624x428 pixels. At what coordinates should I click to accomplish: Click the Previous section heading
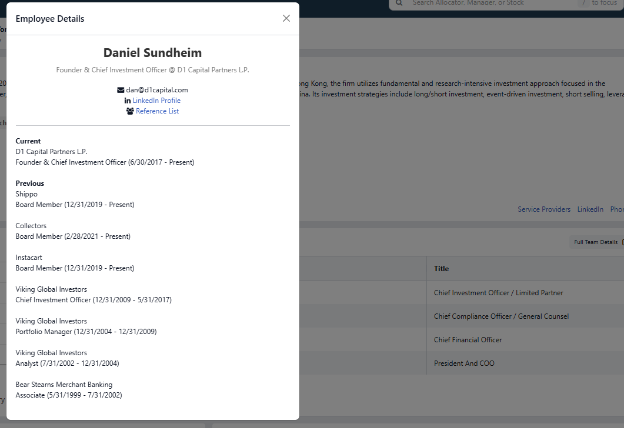pyautogui.click(x=30, y=183)
